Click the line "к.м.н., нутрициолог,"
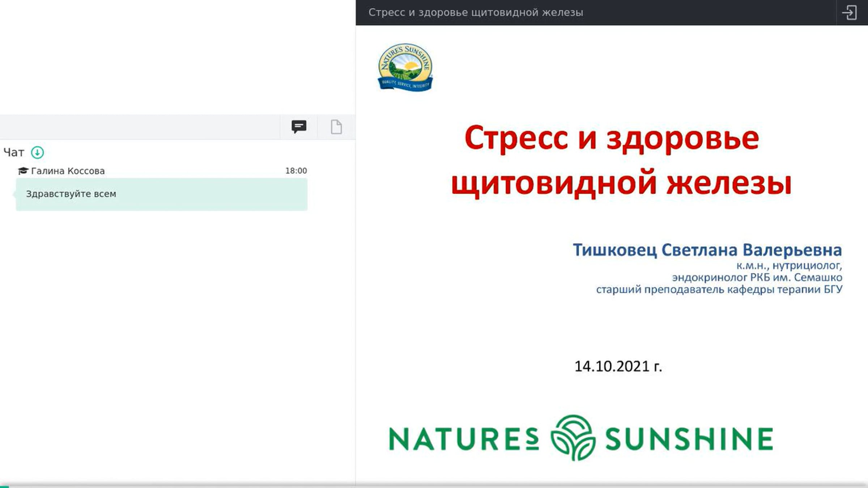 coord(789,266)
